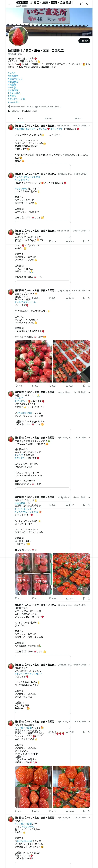Click the refresh icon beside search
The height and width of the screenshot is (868, 98).
tap(81, 4)
